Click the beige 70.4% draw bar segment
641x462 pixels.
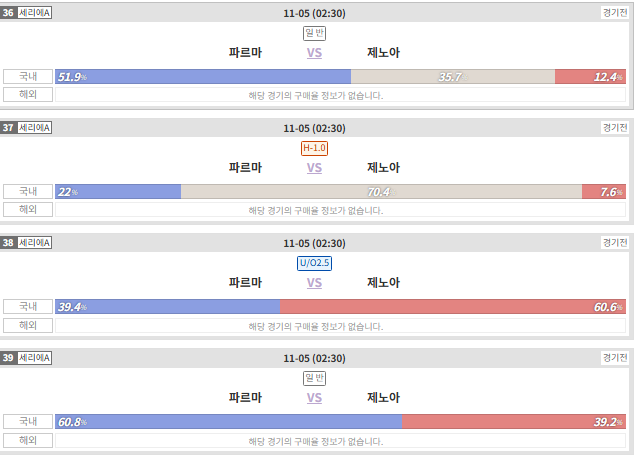pos(381,191)
